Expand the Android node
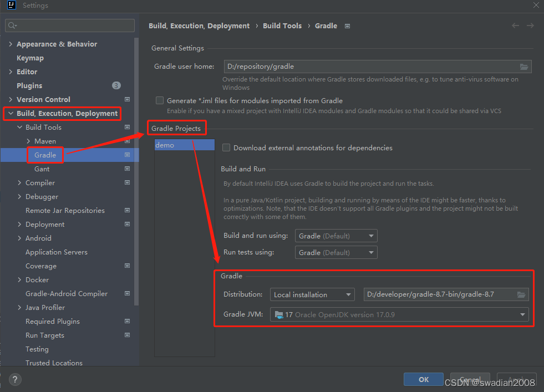This screenshot has height=392, width=544. click(x=19, y=238)
